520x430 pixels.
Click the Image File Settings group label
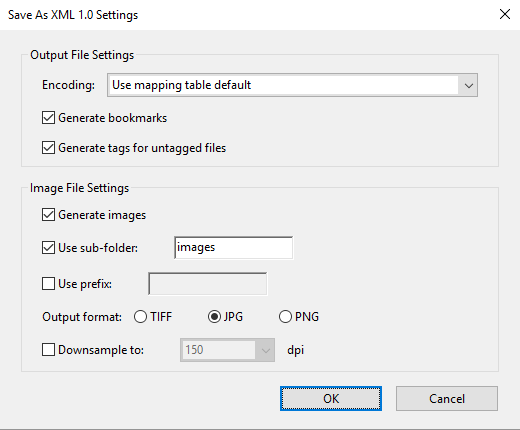79,188
